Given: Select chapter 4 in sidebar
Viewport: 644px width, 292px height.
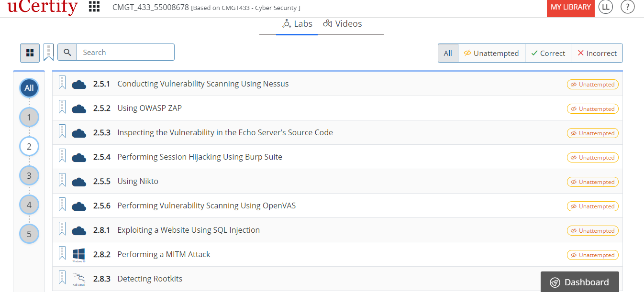Looking at the screenshot, I should 29,205.
